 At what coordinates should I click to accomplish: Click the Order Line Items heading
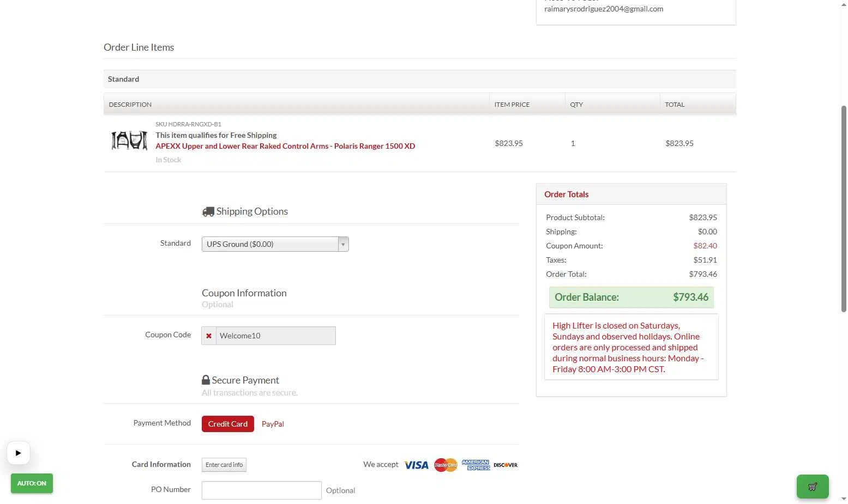[x=139, y=47]
